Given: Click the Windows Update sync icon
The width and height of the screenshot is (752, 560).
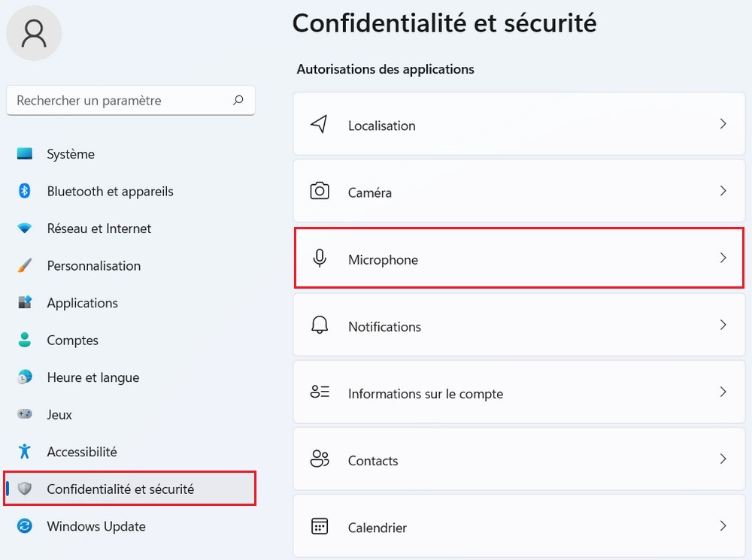Looking at the screenshot, I should click(25, 526).
